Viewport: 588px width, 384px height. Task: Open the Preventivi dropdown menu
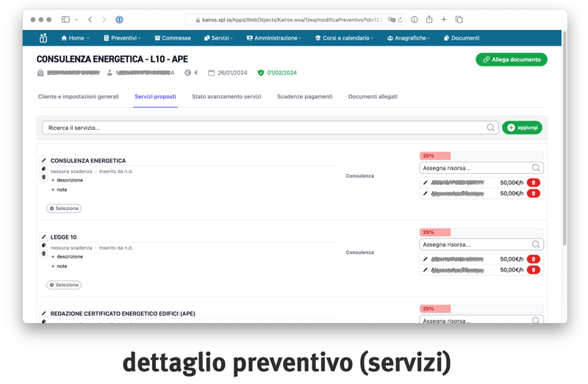tap(122, 38)
